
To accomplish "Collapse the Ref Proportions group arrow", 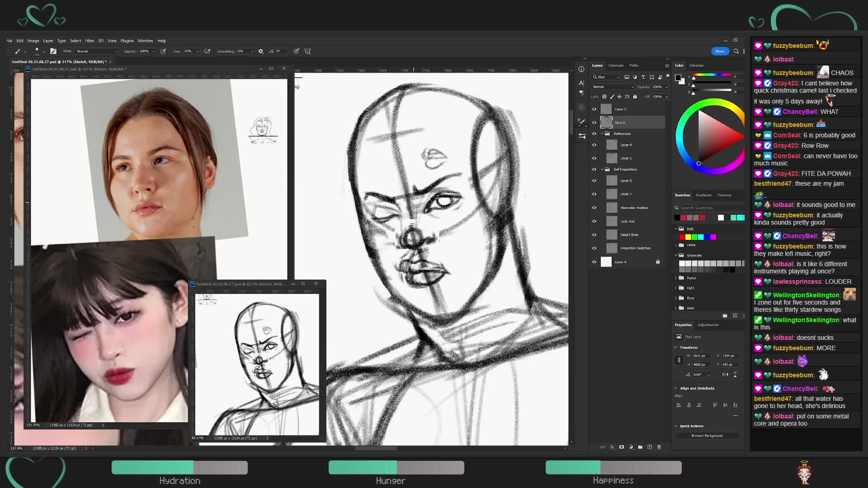I will click(x=602, y=169).
